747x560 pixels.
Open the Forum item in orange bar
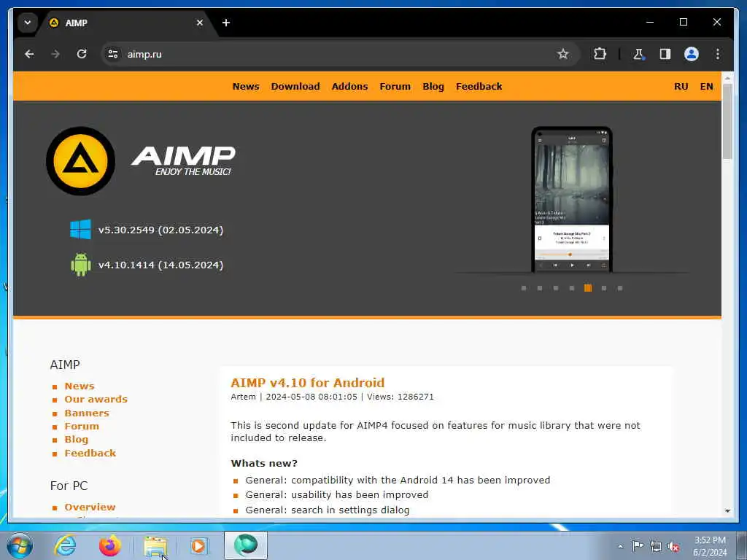(395, 87)
